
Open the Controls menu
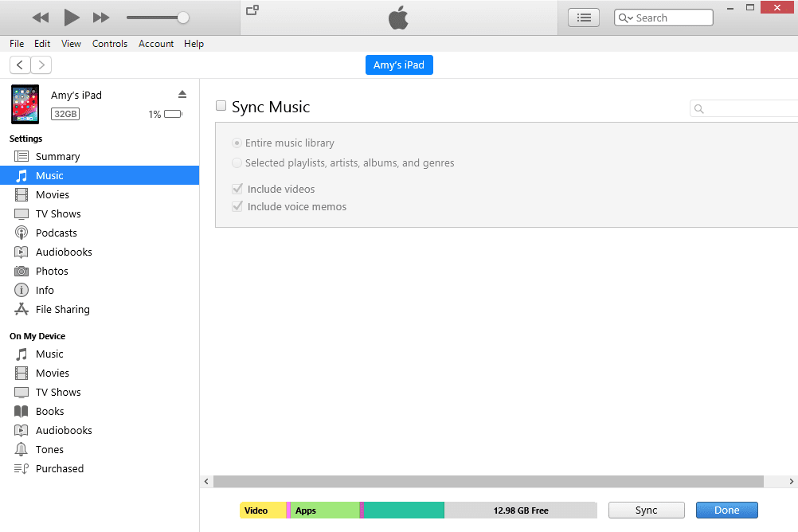(x=110, y=44)
